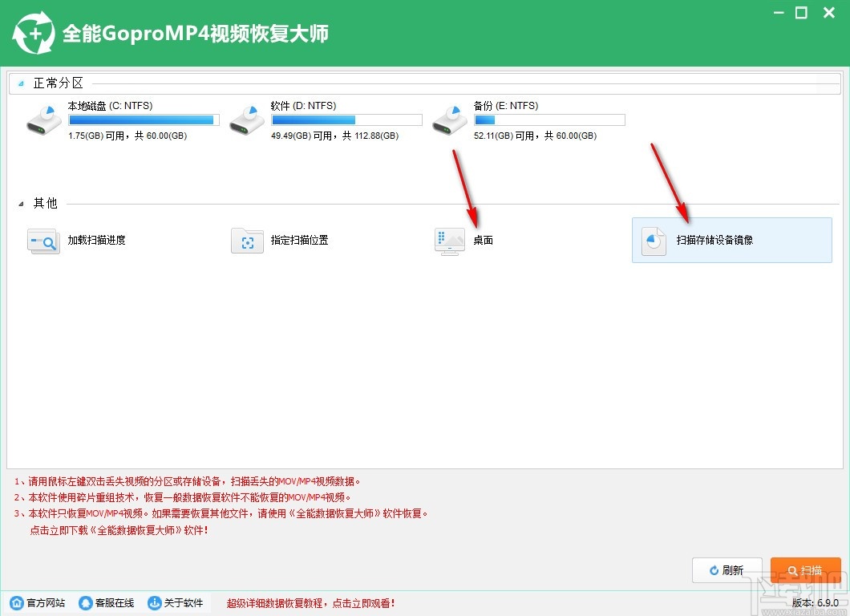This screenshot has width=850, height=616.
Task: Click the 扫描存储设备镜像 label
Action: (x=714, y=240)
